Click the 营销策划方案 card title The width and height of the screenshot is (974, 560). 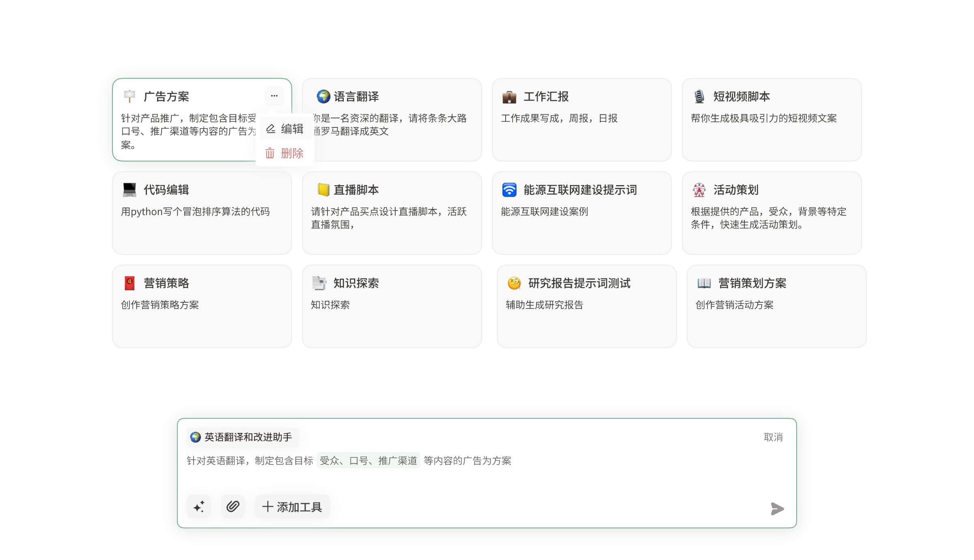coord(752,283)
